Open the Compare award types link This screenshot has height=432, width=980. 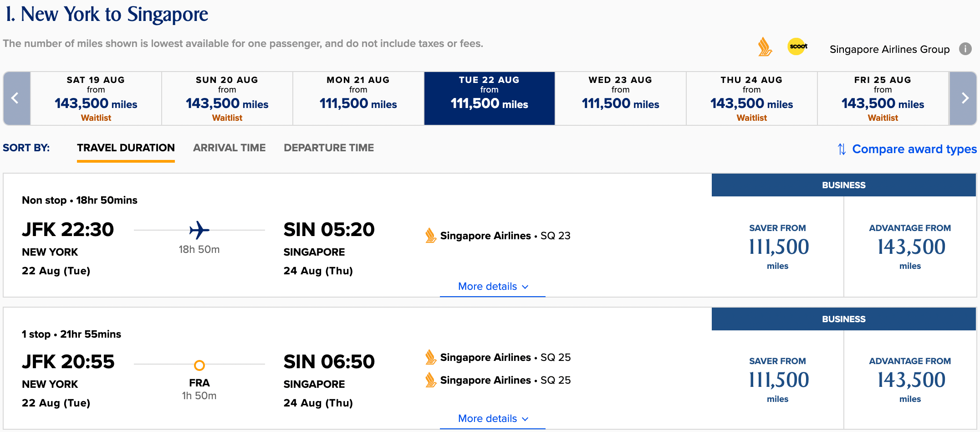pos(914,149)
